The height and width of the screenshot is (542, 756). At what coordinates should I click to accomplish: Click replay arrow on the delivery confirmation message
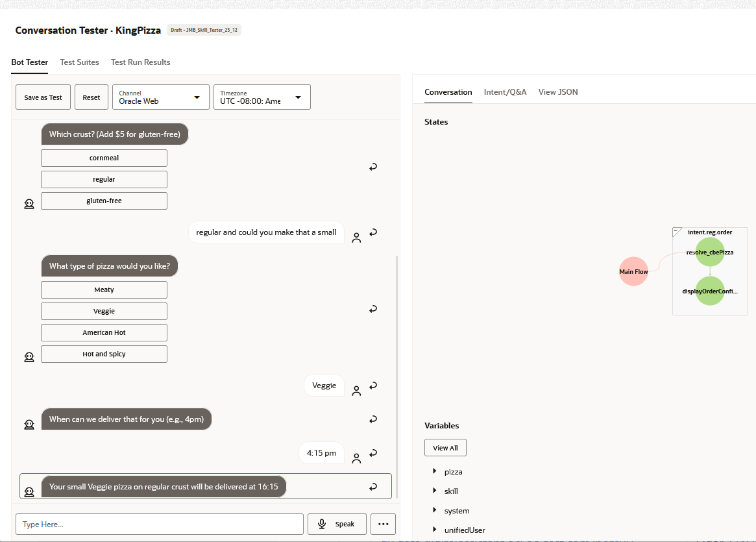click(373, 487)
